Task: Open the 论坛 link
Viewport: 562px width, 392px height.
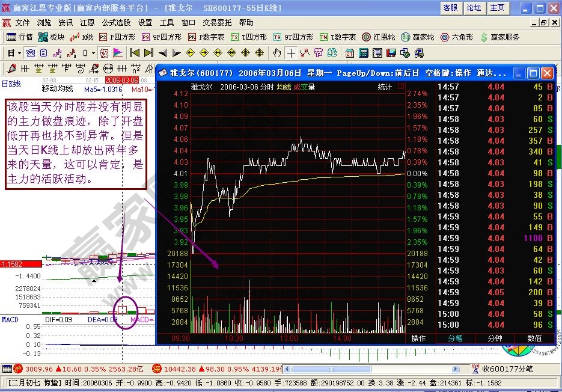Action: pyautogui.click(x=474, y=8)
